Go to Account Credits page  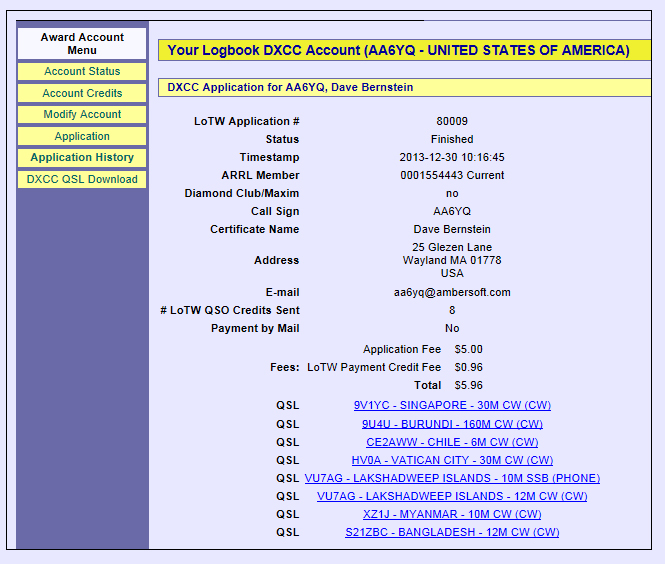click(x=82, y=93)
